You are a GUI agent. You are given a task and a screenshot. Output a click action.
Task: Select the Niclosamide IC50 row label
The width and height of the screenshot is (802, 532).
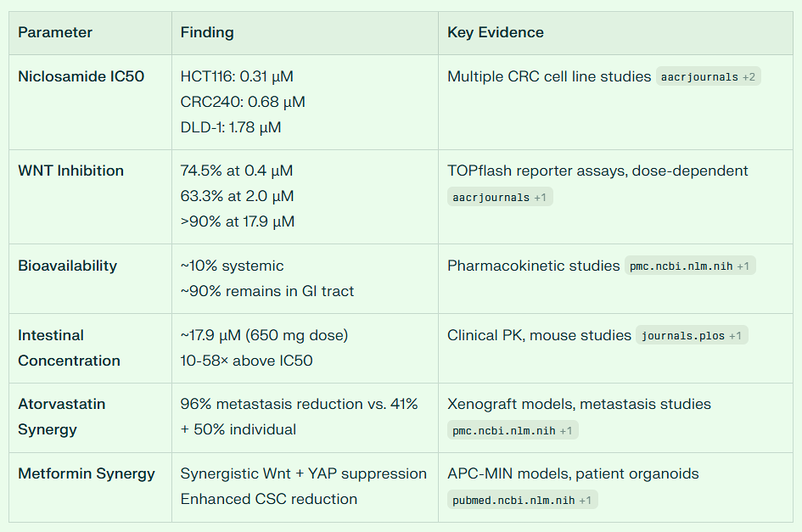[81, 76]
